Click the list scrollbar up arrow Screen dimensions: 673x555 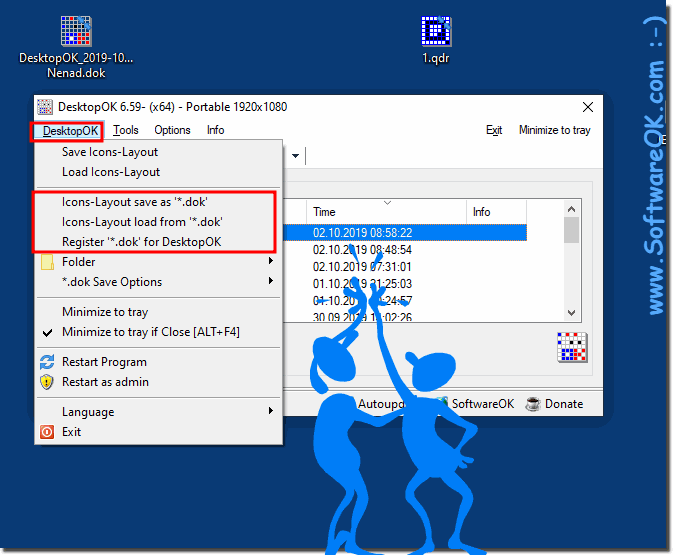click(x=571, y=209)
